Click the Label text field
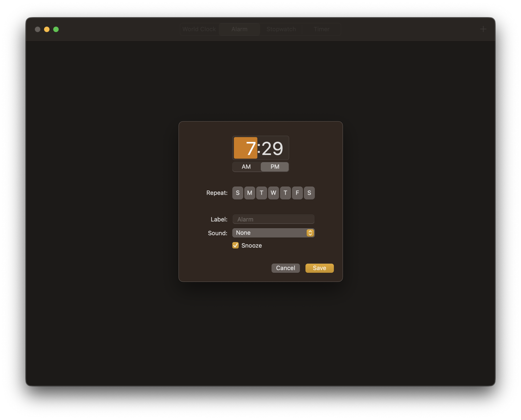This screenshot has width=521, height=420. 273,219
